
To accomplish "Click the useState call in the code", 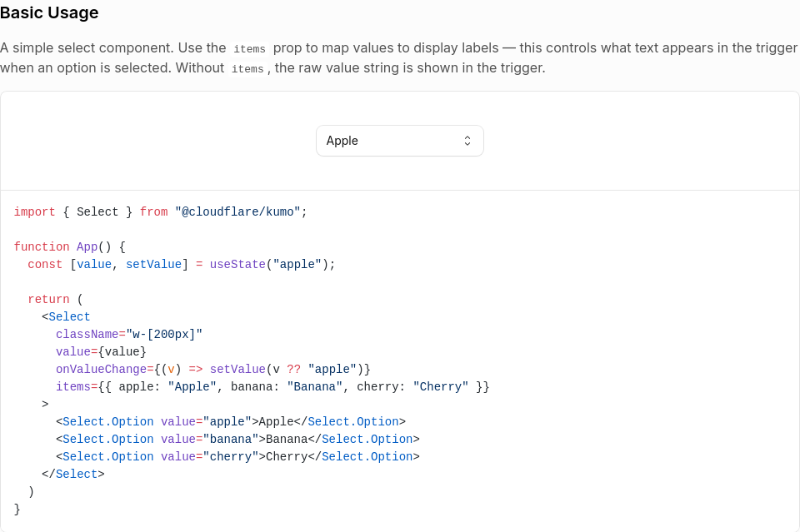I will coord(237,265).
